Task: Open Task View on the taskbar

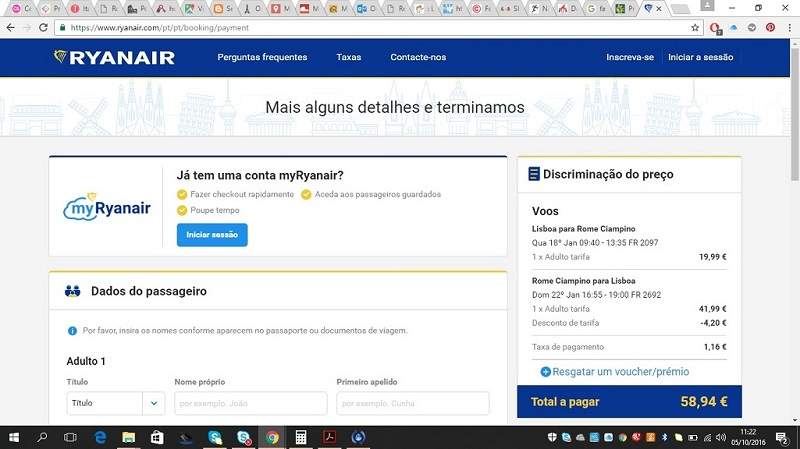Action: 70,437
